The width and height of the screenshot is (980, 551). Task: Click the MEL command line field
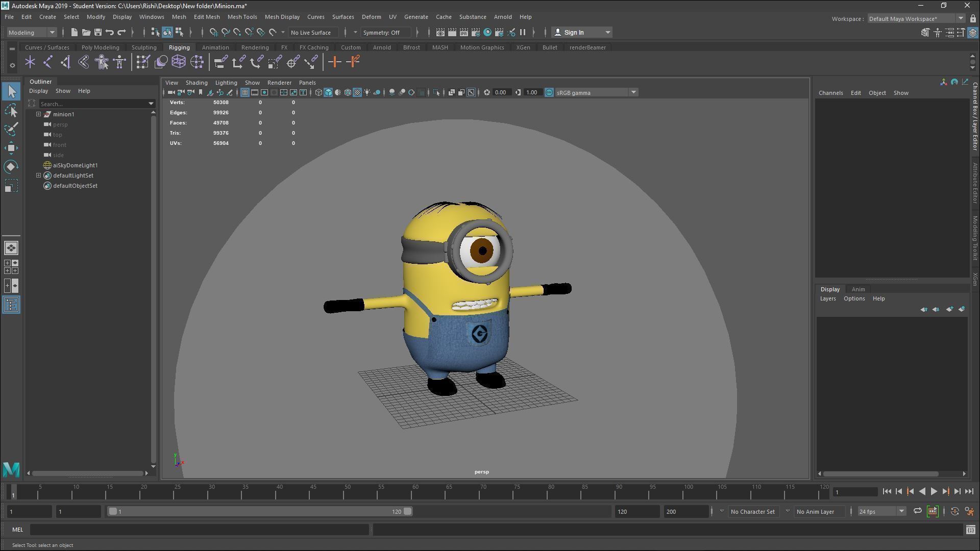point(199,530)
